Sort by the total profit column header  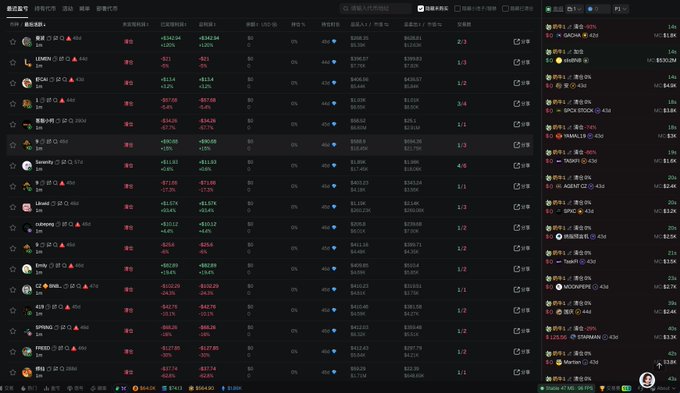point(207,25)
